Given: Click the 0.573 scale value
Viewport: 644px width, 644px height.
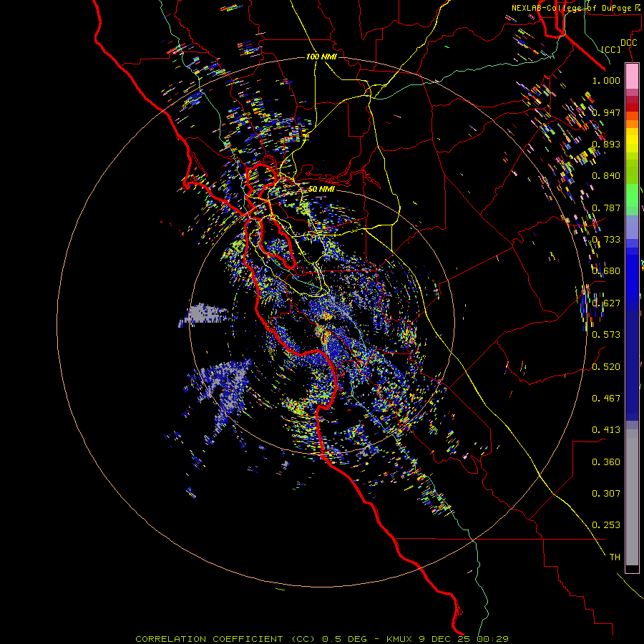Looking at the screenshot, I should (606, 335).
